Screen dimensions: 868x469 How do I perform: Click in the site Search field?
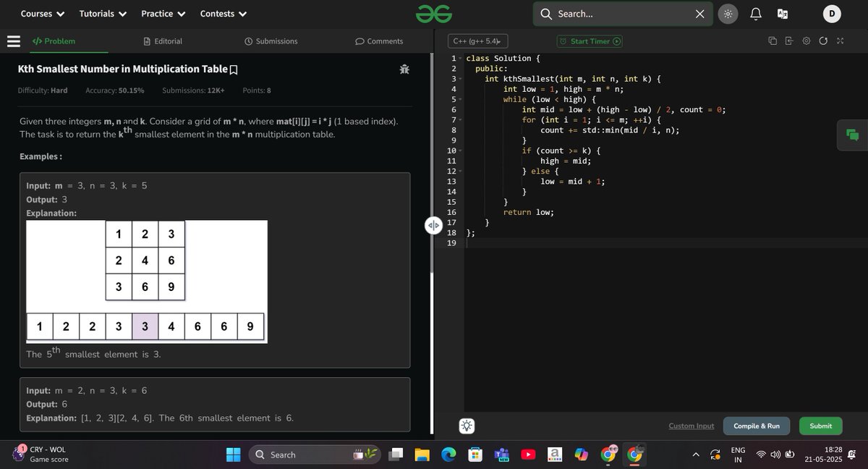pyautogui.click(x=622, y=14)
